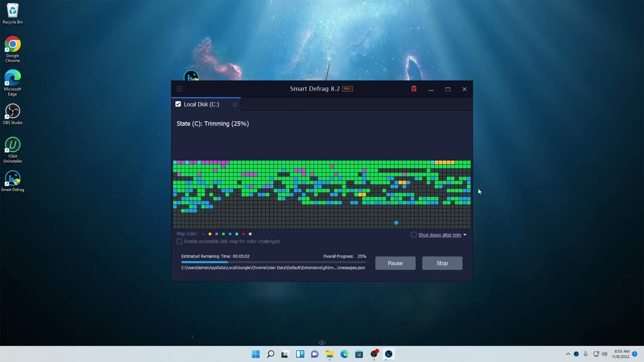Click Shut down after trim link

tap(440, 235)
